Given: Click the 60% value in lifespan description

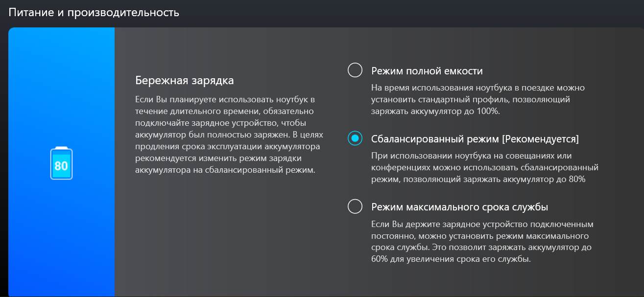Looking at the screenshot, I should point(379,259).
